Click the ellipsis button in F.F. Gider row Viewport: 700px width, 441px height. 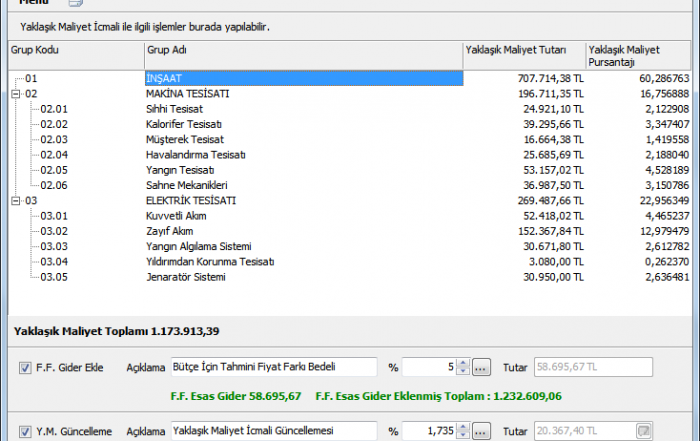(x=481, y=368)
